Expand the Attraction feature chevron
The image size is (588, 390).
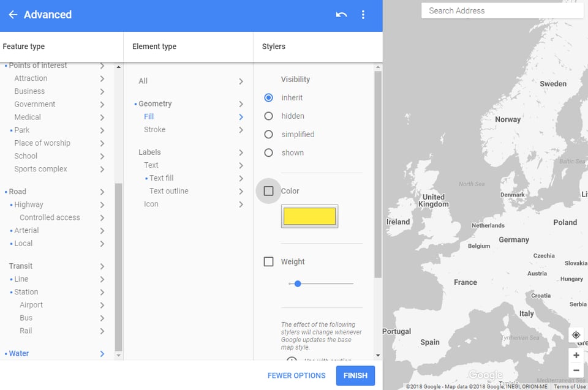[102, 78]
